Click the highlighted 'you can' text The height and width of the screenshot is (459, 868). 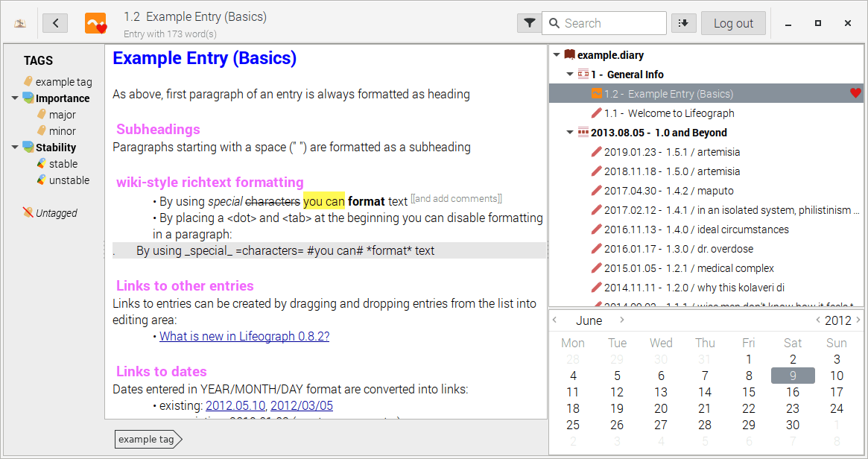[324, 201]
